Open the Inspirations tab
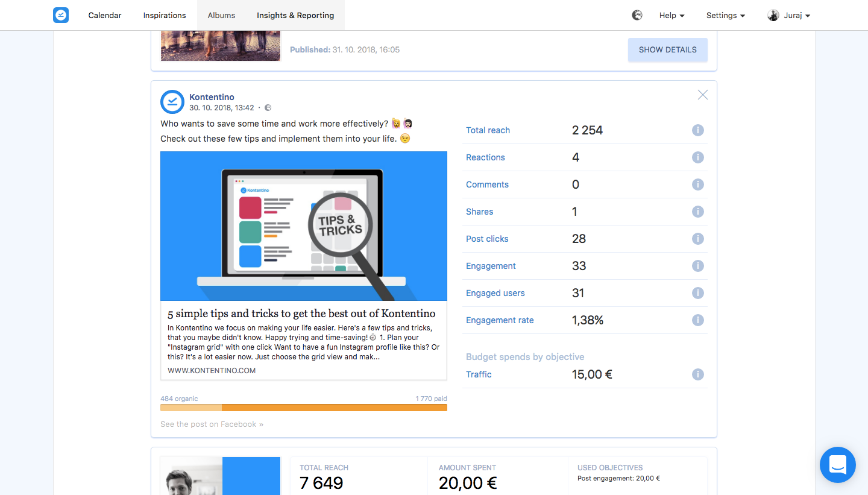 [165, 15]
